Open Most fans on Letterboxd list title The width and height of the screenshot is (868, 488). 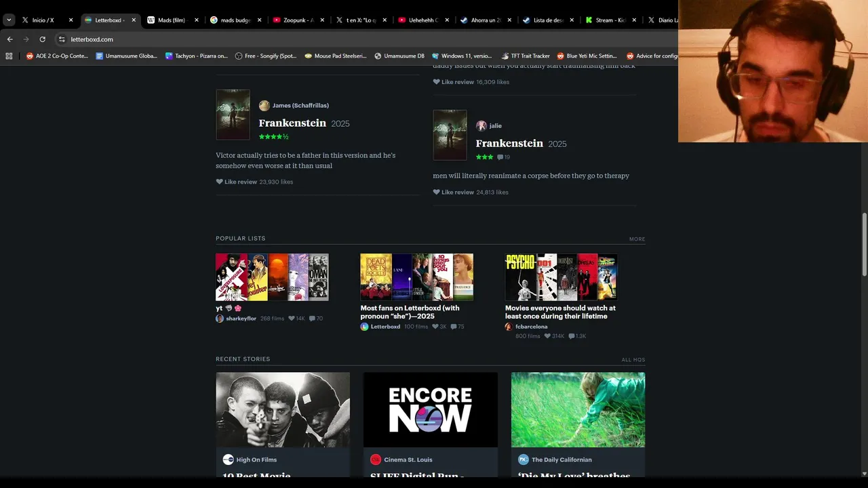click(x=410, y=312)
